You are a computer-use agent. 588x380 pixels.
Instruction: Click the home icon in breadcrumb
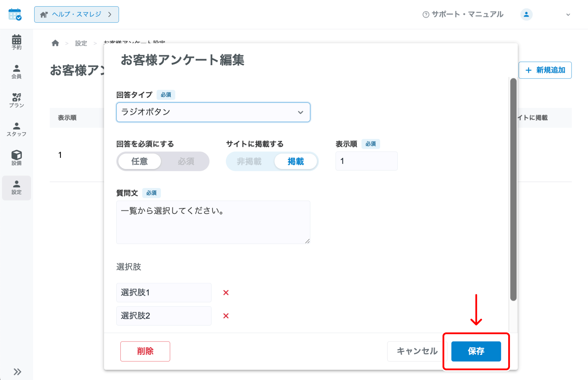click(55, 43)
